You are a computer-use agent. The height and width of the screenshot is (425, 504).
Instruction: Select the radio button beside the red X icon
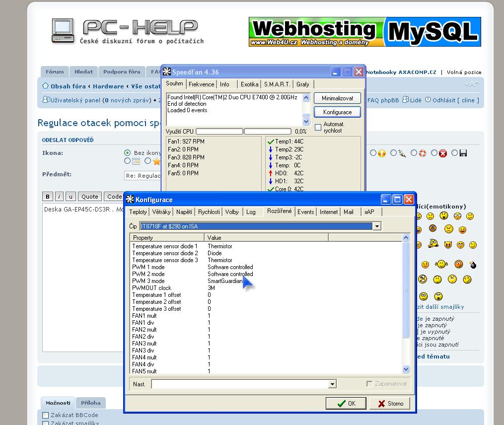(434, 153)
